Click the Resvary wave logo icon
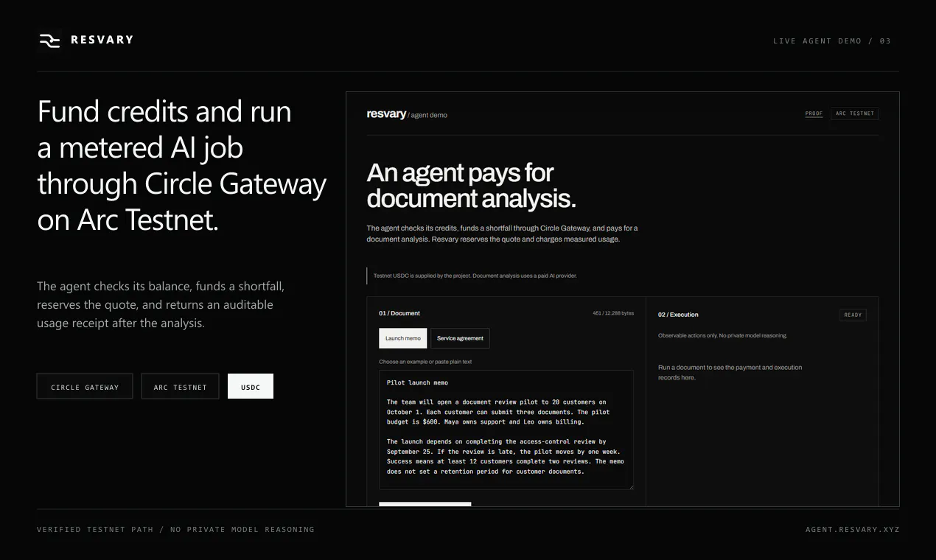936x560 pixels. click(49, 41)
